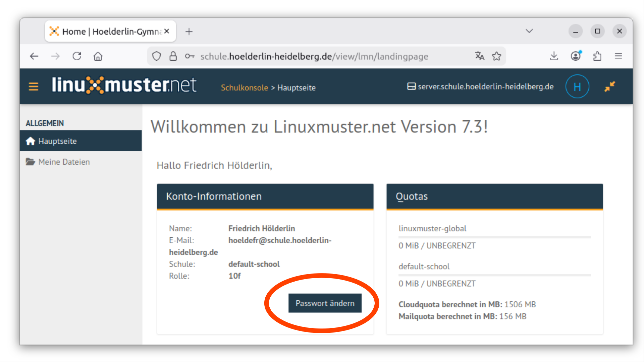This screenshot has width=644, height=362.
Task: Open Firefox application menu
Action: coord(619,56)
